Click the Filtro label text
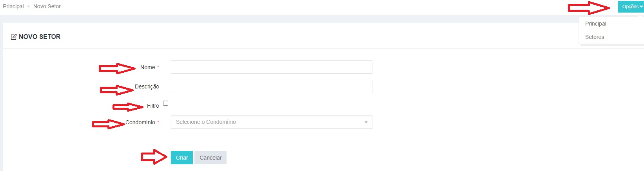Viewport: 644px width, 171px height. point(153,106)
